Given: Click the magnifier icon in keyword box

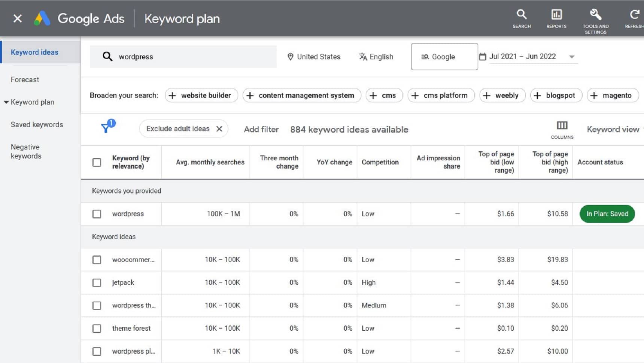Looking at the screenshot, I should point(107,57).
